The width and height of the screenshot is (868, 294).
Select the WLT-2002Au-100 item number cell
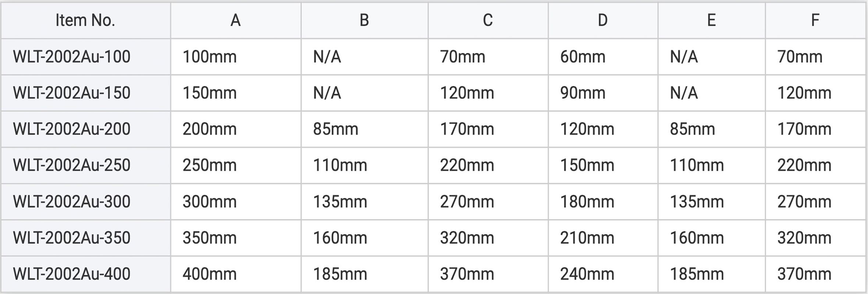[72, 57]
